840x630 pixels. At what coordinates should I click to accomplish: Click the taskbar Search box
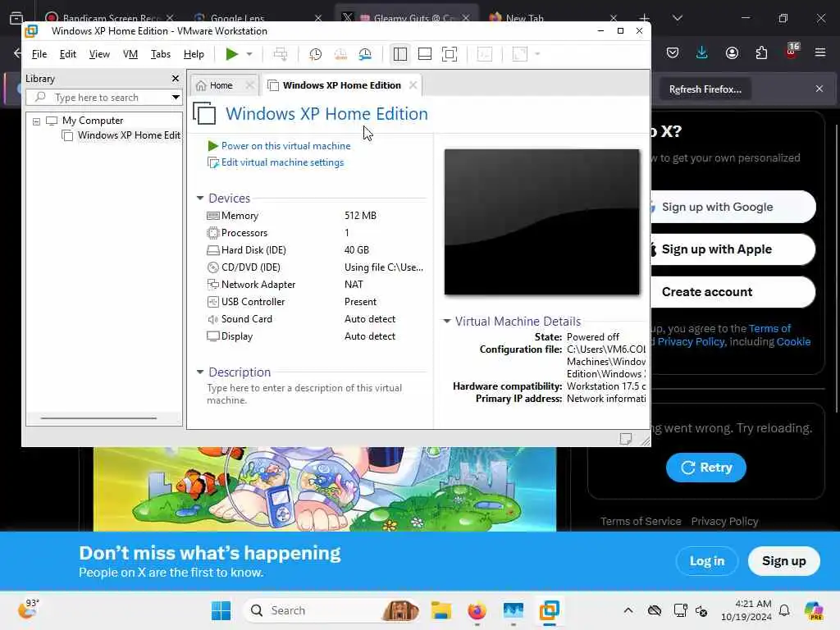(332, 610)
